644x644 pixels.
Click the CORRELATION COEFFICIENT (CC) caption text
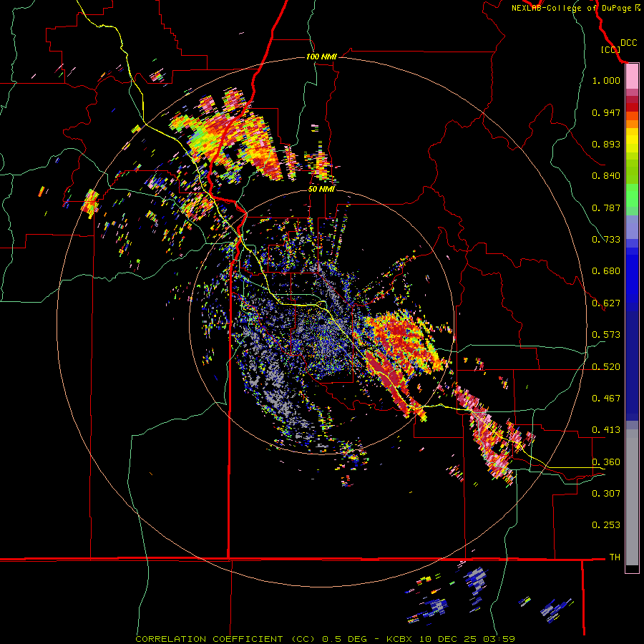tap(225, 639)
